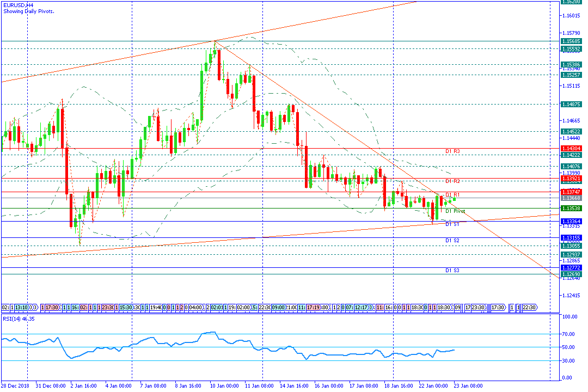The image size is (588, 392).
Task: Click the rightmost 22:30 event marker
Action: tap(530, 308)
